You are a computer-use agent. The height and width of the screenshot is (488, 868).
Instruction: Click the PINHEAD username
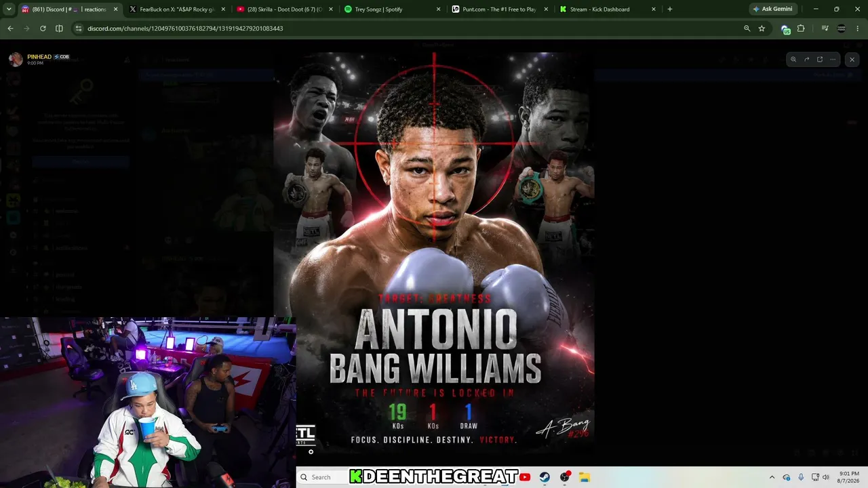[x=39, y=57]
